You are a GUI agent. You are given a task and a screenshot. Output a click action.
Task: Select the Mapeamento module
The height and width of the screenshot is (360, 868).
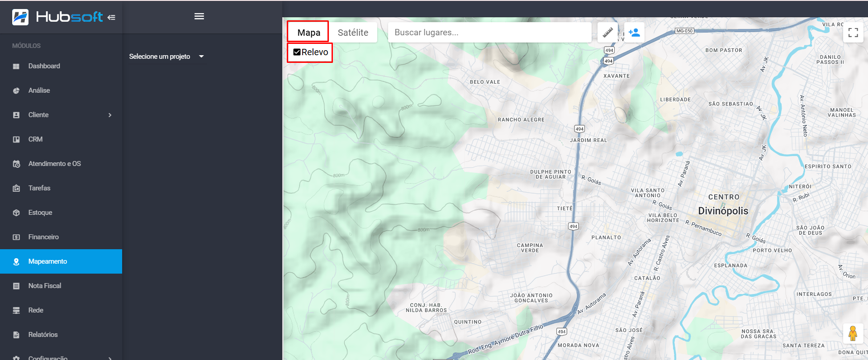[61, 261]
